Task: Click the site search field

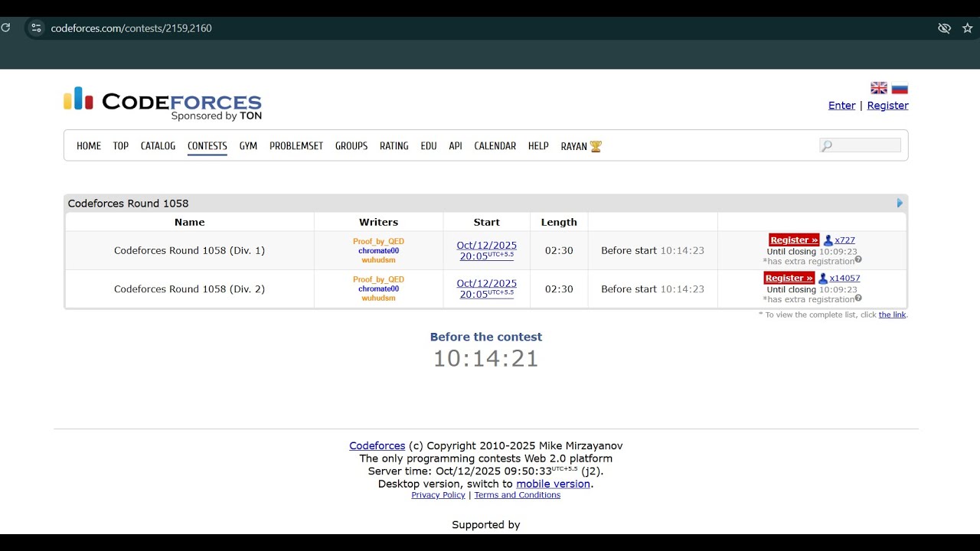Action: click(x=860, y=145)
